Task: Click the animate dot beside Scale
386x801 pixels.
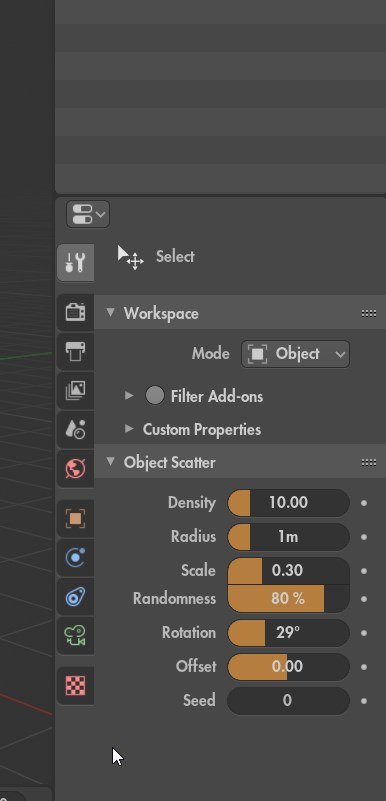Action: click(364, 571)
